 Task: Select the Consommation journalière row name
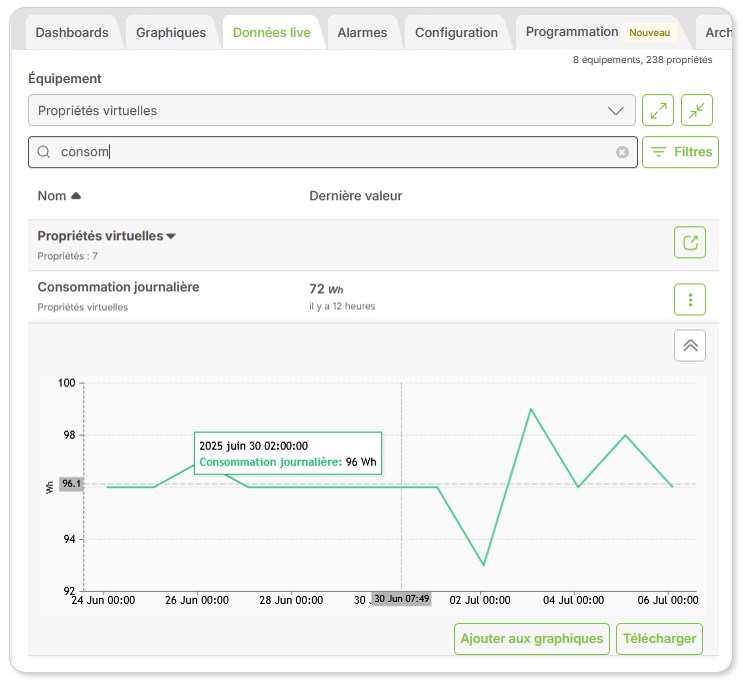coord(118,287)
